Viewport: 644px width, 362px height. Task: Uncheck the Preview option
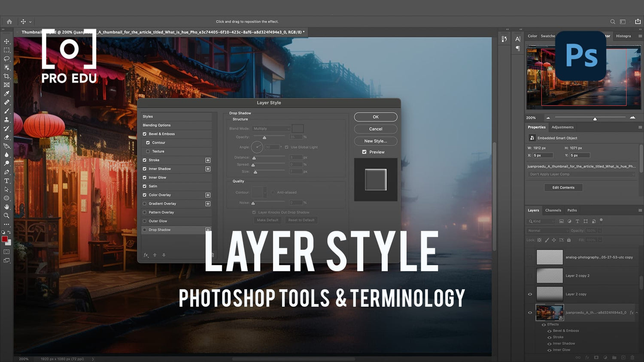click(x=364, y=152)
